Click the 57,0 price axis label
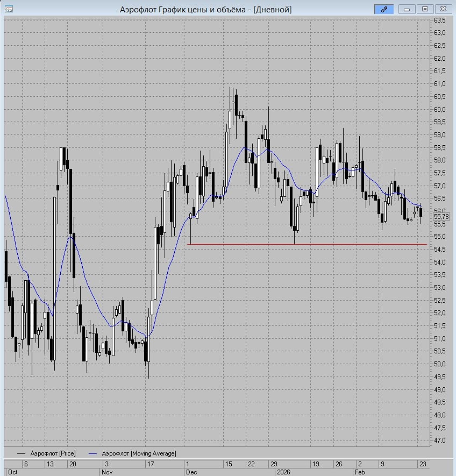The width and height of the screenshot is (456, 476). pyautogui.click(x=440, y=186)
